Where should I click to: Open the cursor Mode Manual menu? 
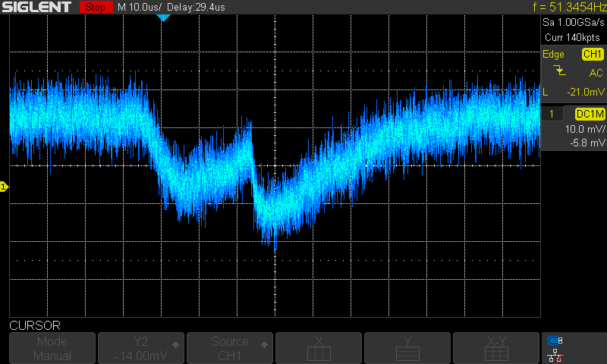tap(52, 348)
